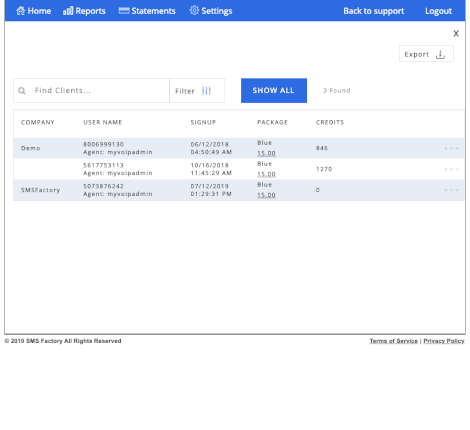Open three-dot menu for user 5617753113
Image resolution: width=470 pixels, height=430 pixels.
[x=452, y=169]
